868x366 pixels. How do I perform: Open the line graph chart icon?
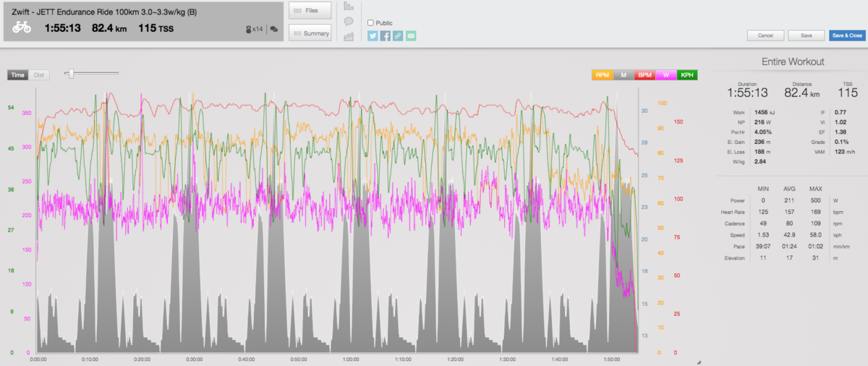click(x=349, y=37)
